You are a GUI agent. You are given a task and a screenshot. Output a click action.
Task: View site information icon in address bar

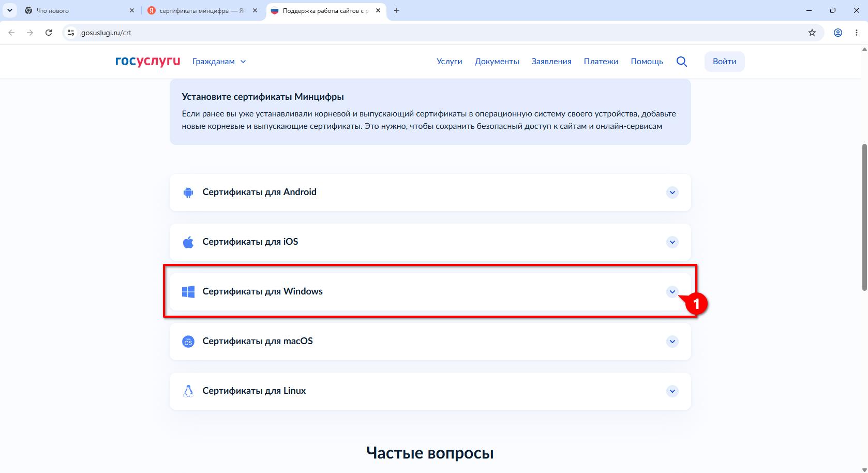pyautogui.click(x=71, y=33)
